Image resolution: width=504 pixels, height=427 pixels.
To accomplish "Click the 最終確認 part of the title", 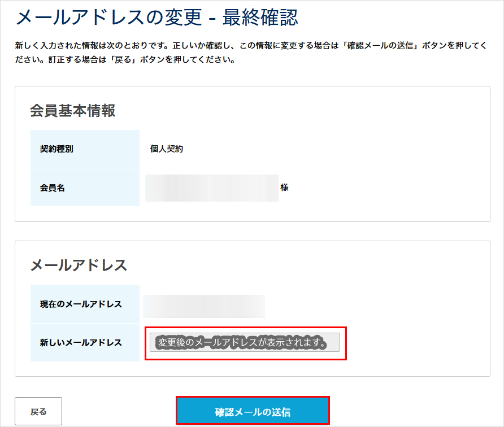I will click(x=260, y=18).
